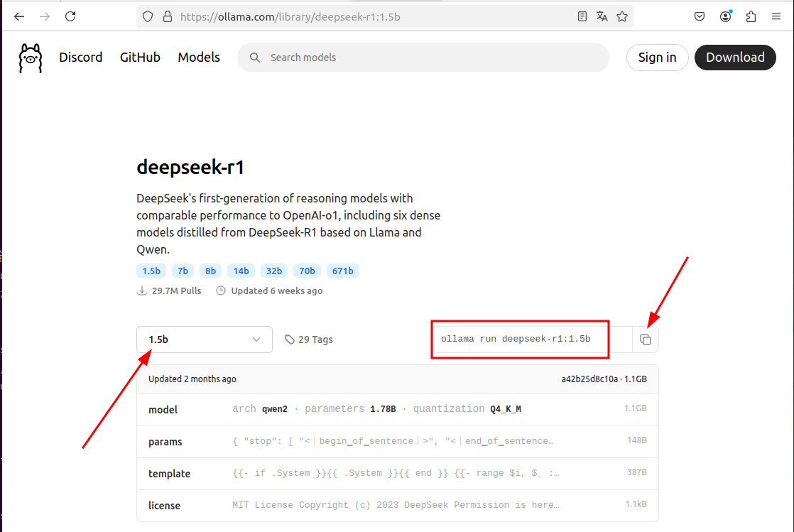The height and width of the screenshot is (532, 794).
Task: Open the GitHub nav link
Action: point(141,58)
